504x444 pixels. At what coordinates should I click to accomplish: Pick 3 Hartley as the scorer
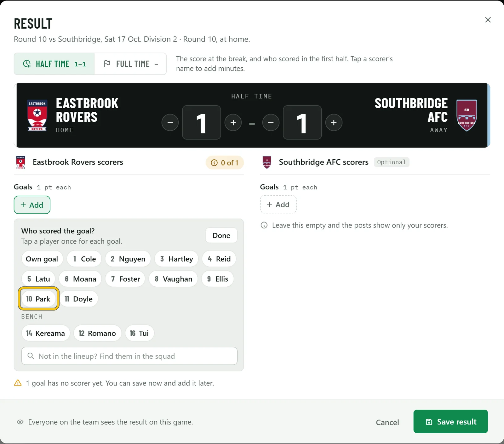176,259
